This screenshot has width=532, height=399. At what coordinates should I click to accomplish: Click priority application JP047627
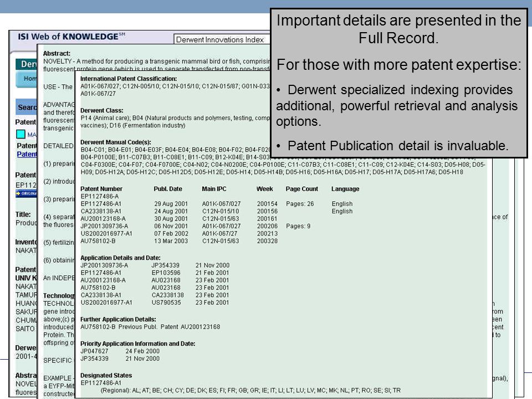(94, 351)
